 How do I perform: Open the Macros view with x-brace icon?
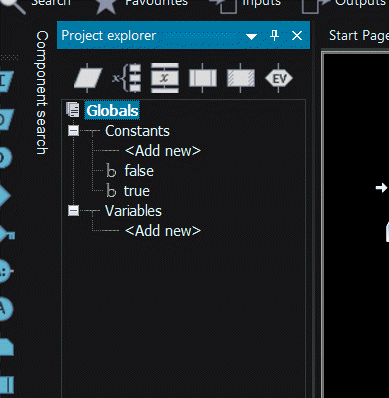pos(127,78)
